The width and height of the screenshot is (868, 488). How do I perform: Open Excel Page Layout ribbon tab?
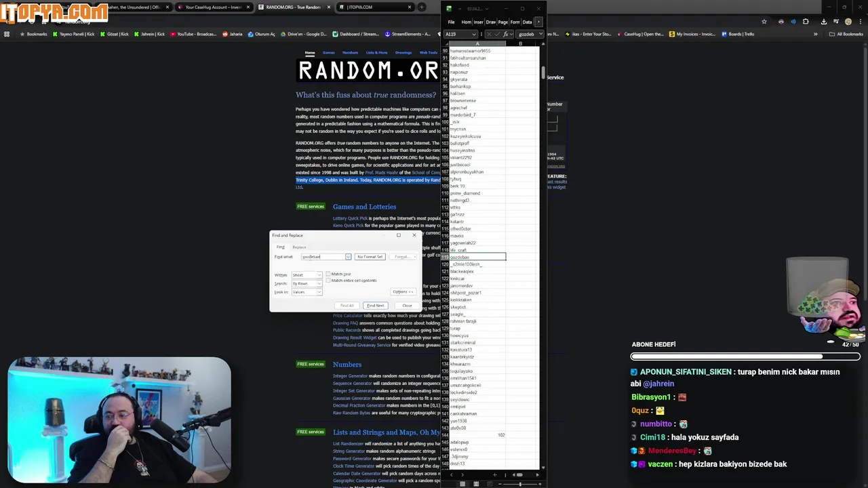[x=502, y=22]
